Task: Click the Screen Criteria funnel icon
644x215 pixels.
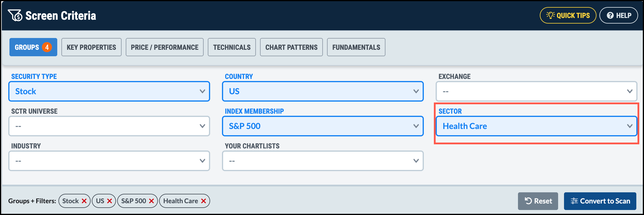Action: [15, 15]
